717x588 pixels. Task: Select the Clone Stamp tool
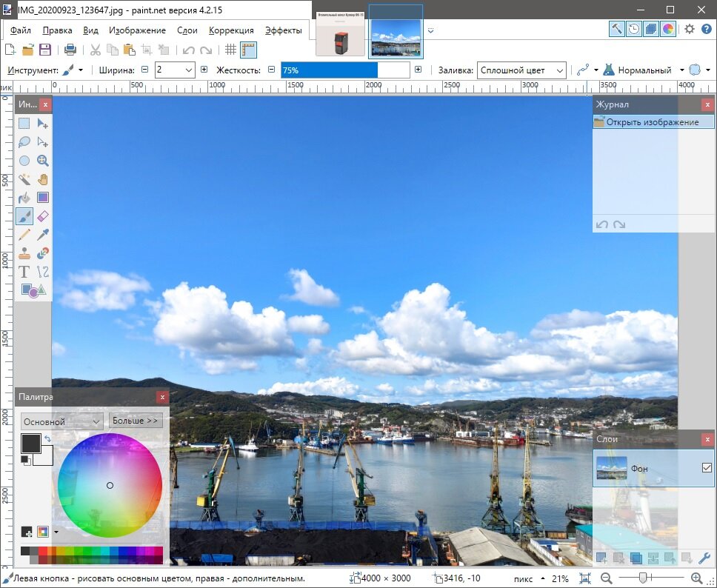point(24,253)
